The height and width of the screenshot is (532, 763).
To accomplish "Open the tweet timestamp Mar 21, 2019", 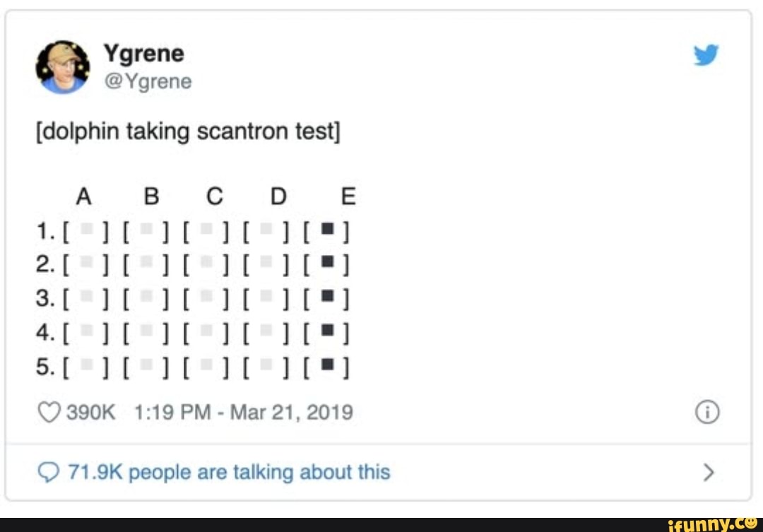I will (244, 411).
